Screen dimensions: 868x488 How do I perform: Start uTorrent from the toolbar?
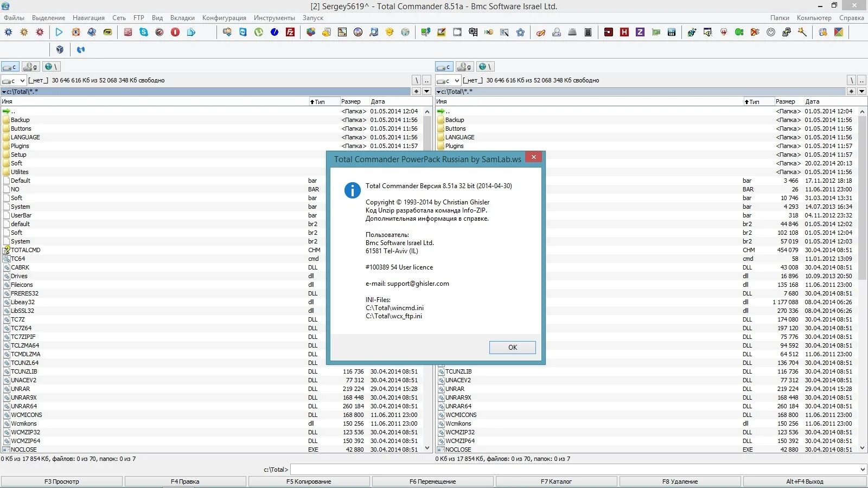pyautogui.click(x=259, y=33)
